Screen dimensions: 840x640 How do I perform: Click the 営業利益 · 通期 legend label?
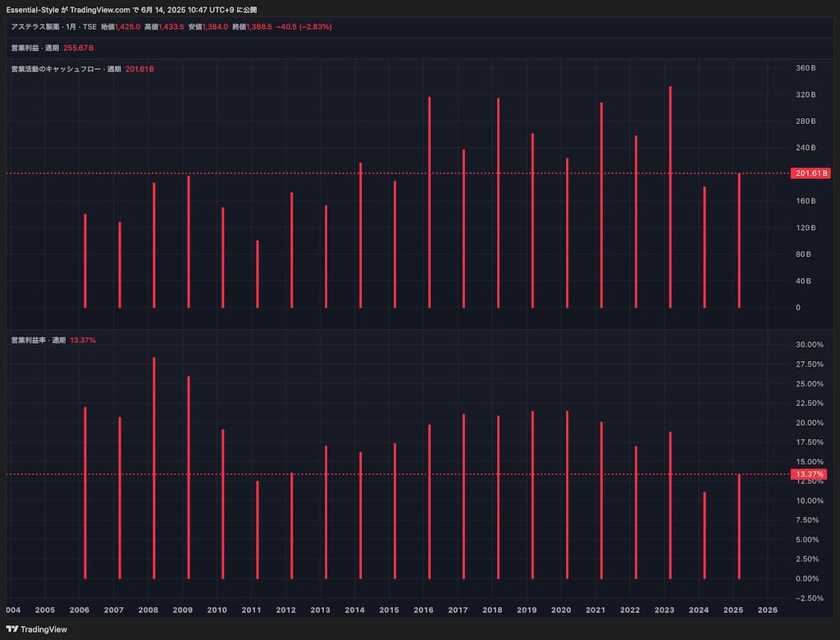[x=34, y=48]
